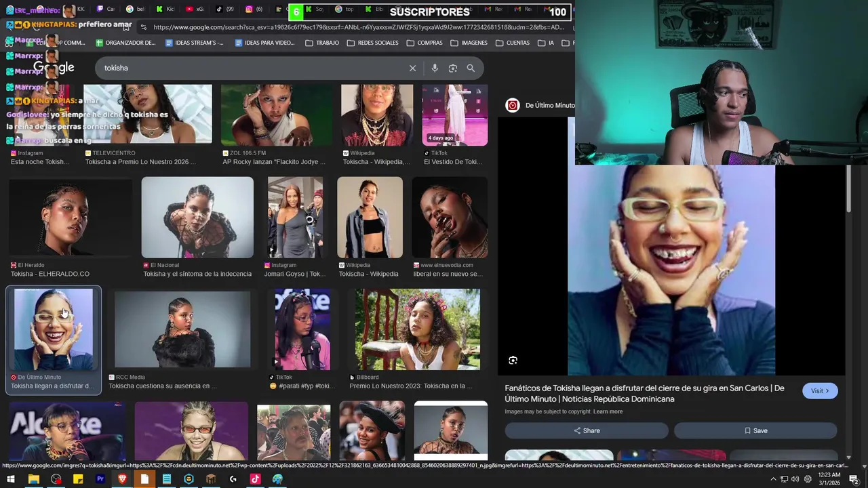The width and height of the screenshot is (868, 488).
Task: Open TikTok app from the taskbar
Action: click(x=255, y=479)
